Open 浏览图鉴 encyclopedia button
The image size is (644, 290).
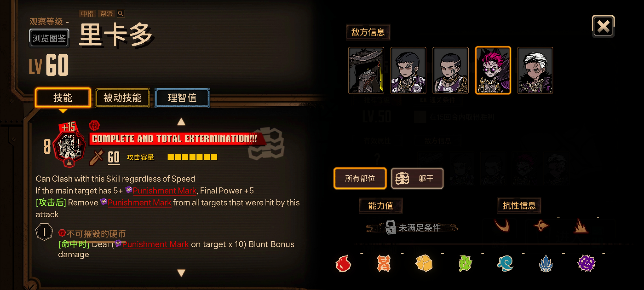coord(49,38)
